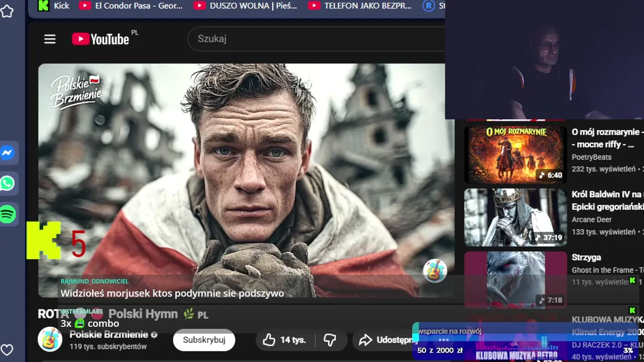Open Polskie Brzmienie channel name link
Screen dimensions: 644x362
click(x=109, y=335)
